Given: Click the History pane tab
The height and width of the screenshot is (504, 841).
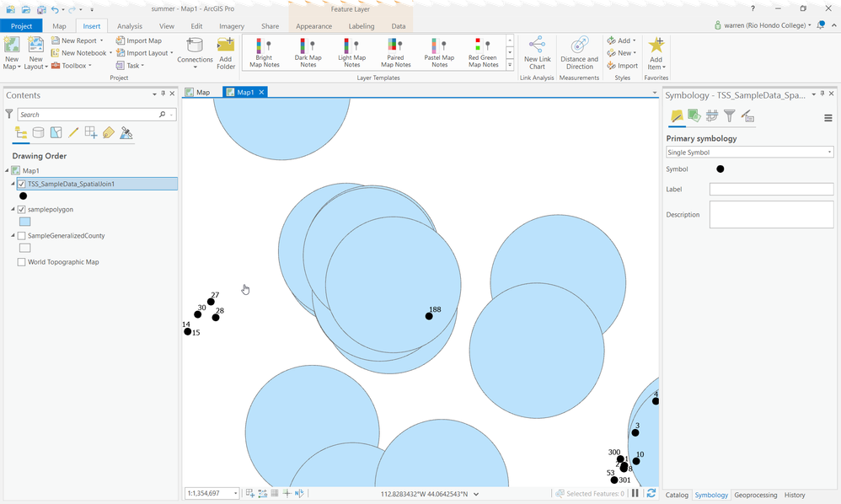Looking at the screenshot, I should (x=795, y=495).
